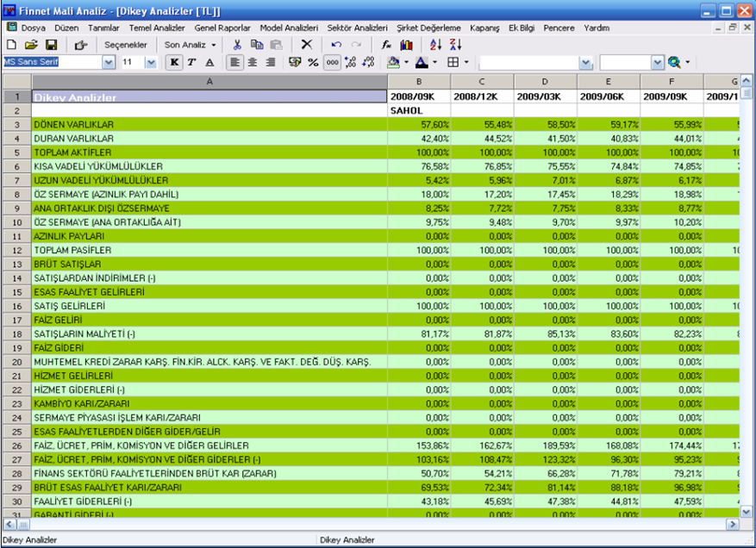Click the fx function icon
This screenshot has width=756, height=548.
pos(386,45)
